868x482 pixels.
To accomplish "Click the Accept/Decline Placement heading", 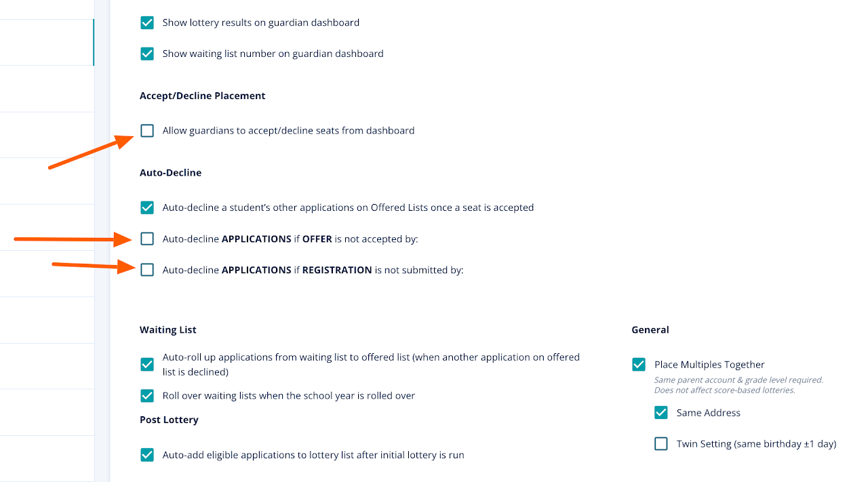I will click(x=202, y=96).
